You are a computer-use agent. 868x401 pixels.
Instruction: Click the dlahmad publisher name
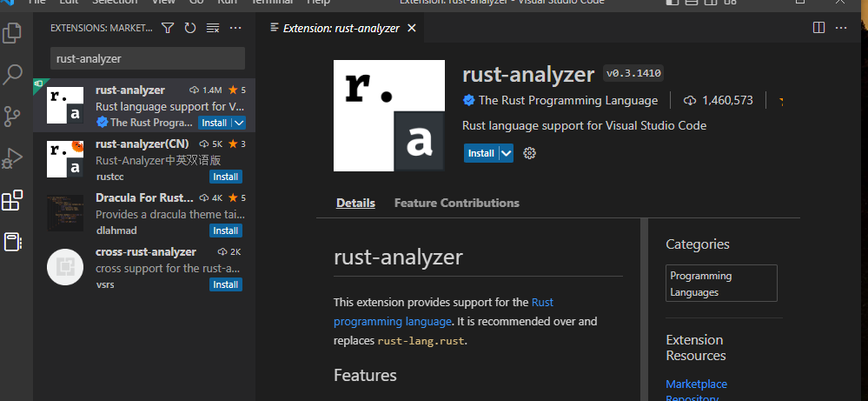[116, 231]
